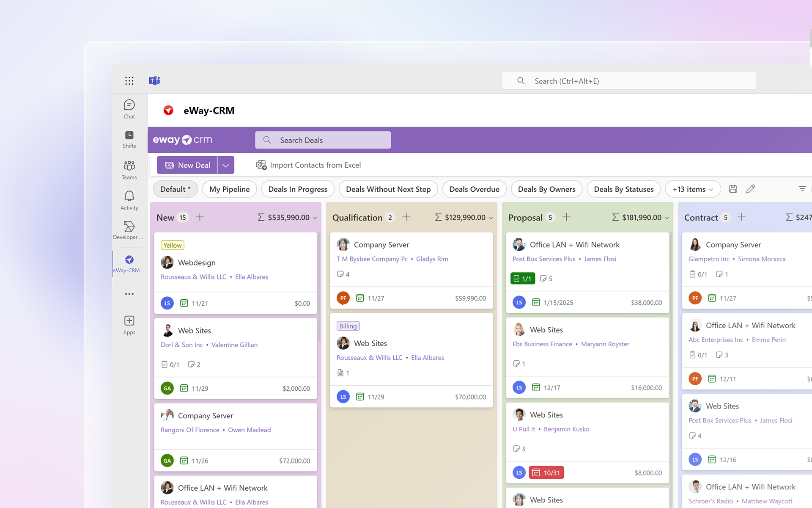Open the Matthew Waycott contact link

767,501
